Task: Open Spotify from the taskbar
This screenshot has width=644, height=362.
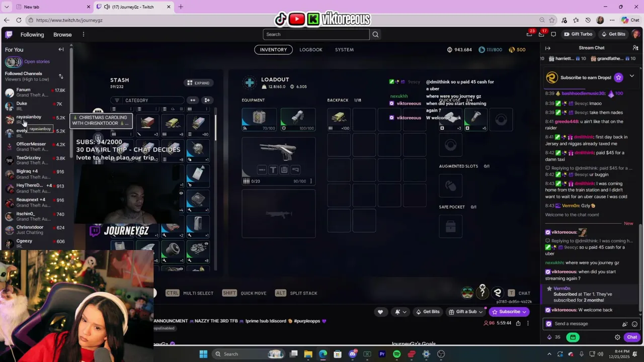Action: point(396,354)
